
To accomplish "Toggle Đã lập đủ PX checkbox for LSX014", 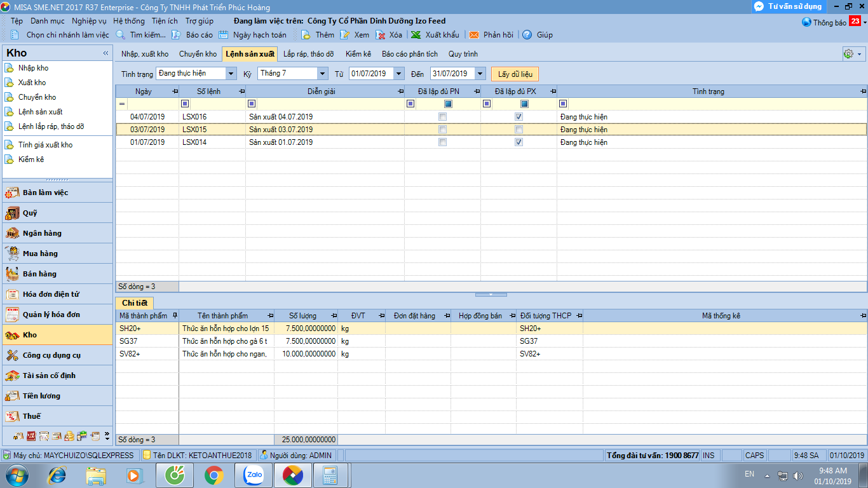I will point(519,142).
